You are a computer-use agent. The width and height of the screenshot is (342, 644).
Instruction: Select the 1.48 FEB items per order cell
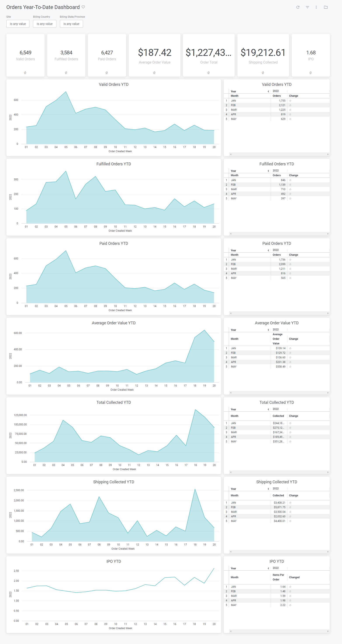pos(279,591)
